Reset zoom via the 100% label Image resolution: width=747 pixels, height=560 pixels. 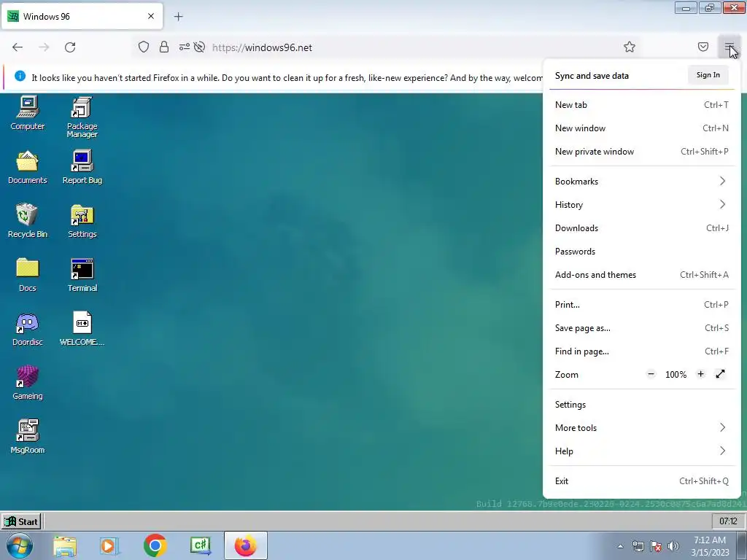[x=676, y=375]
